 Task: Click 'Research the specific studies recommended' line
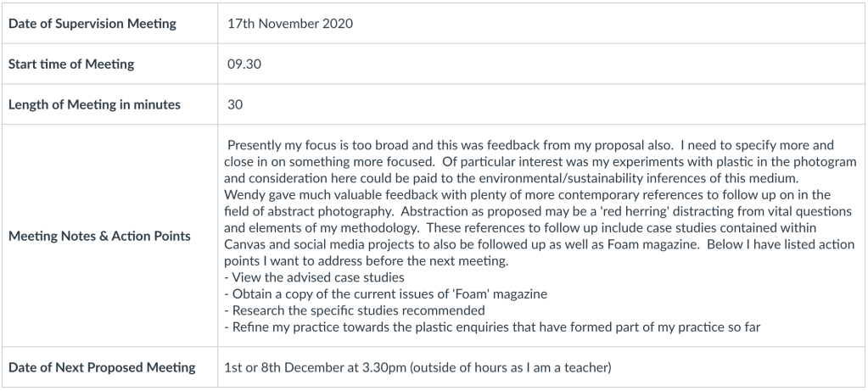(356, 310)
